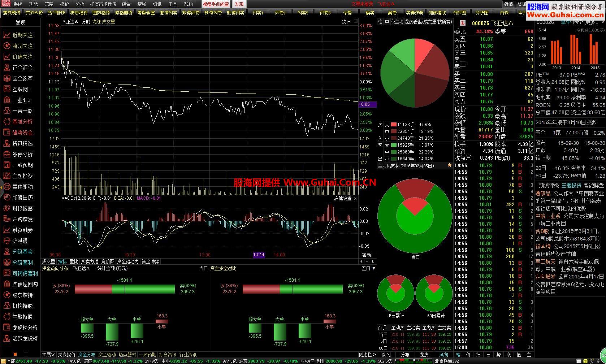606x364 pixels.
Task: Click the red L badge beside 000026
Action: (x=463, y=23)
